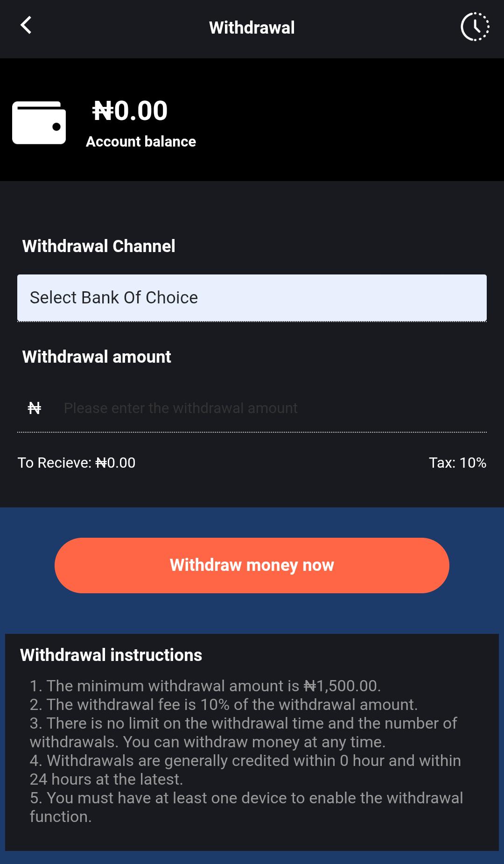Switch to the Withdrawal screen title

point(252,27)
